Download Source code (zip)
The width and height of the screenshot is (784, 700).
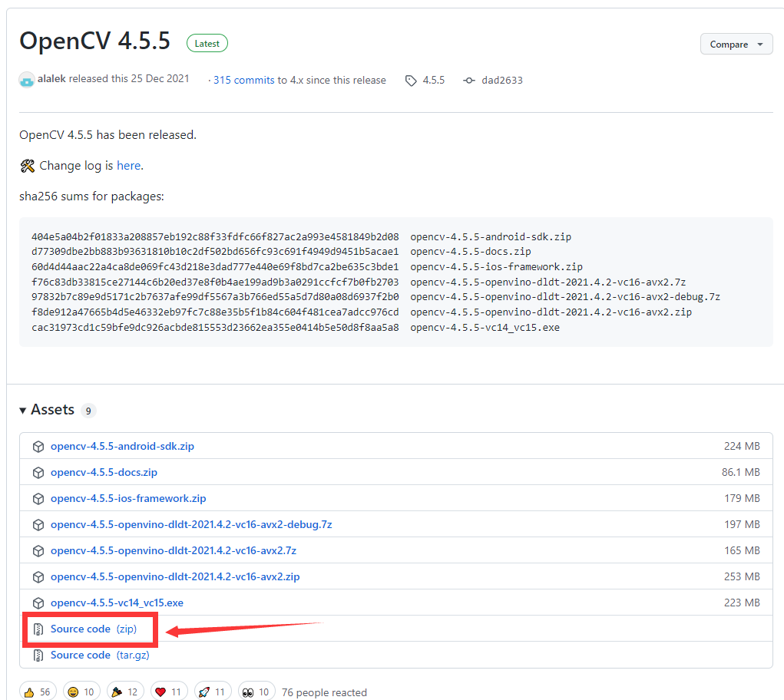click(94, 629)
